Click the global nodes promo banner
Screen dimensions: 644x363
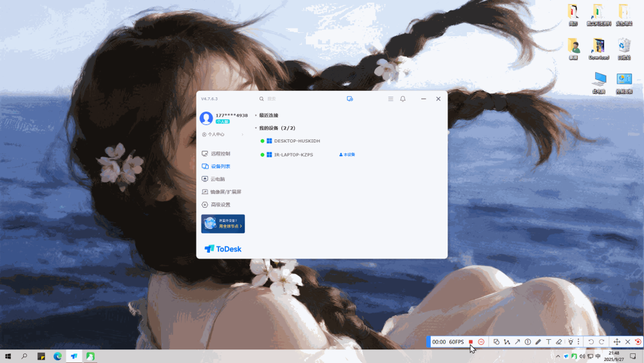tap(223, 224)
